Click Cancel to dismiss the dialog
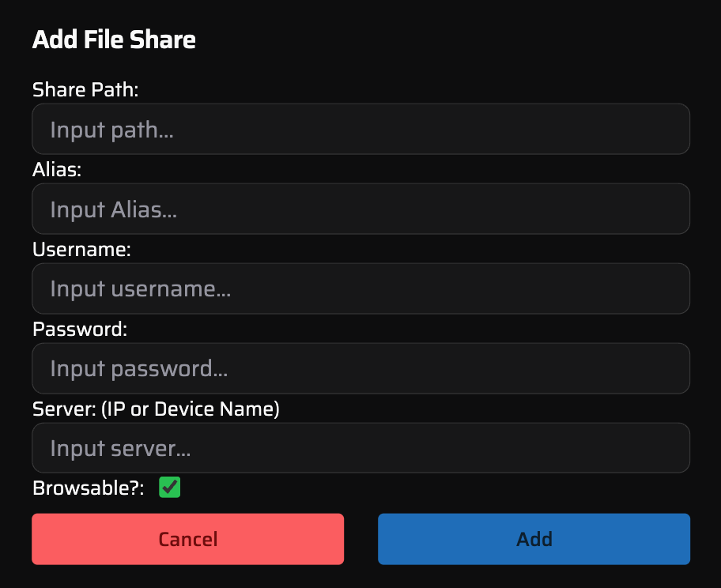Image resolution: width=721 pixels, height=588 pixels. click(187, 539)
